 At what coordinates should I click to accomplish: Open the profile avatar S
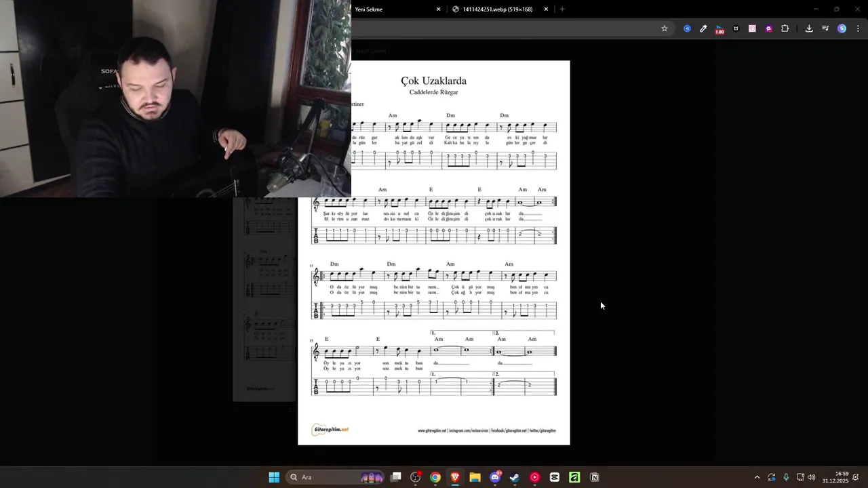pyautogui.click(x=842, y=28)
